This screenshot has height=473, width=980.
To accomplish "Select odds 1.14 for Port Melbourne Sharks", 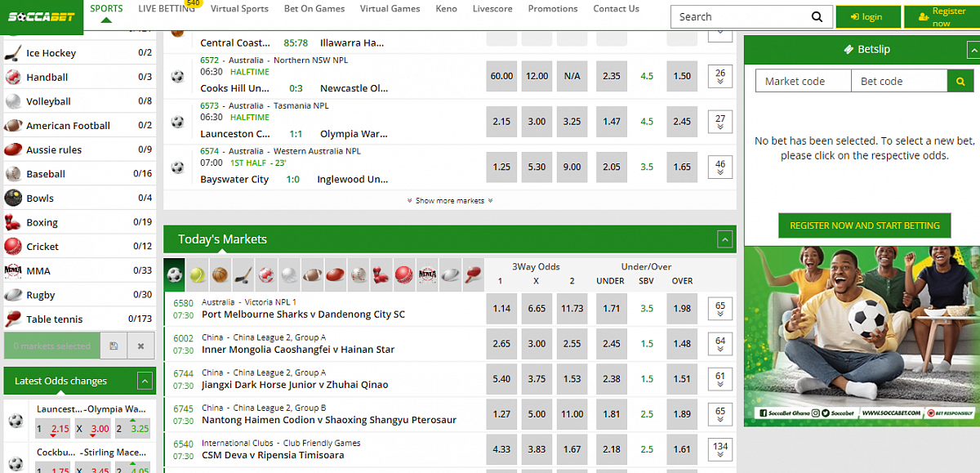I will (x=501, y=309).
